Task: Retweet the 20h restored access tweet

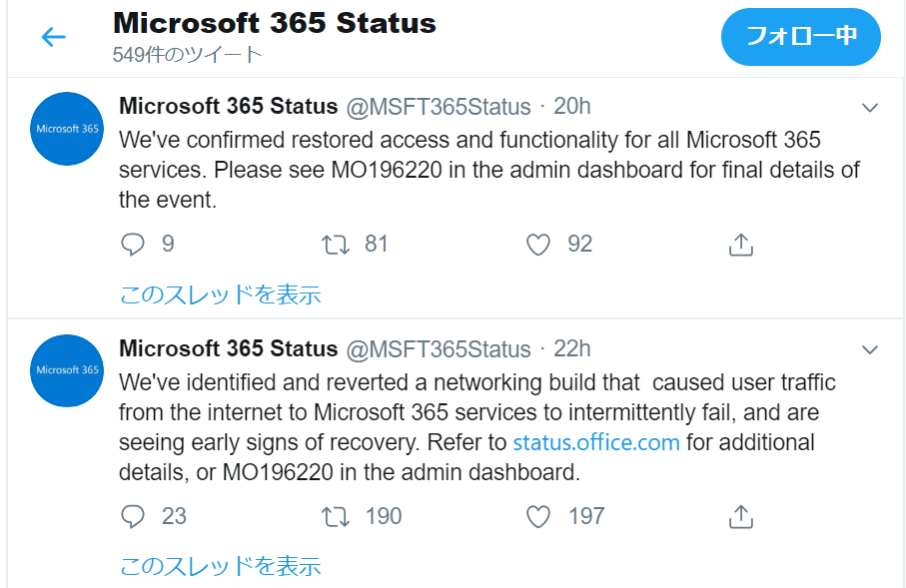Action: tap(336, 245)
